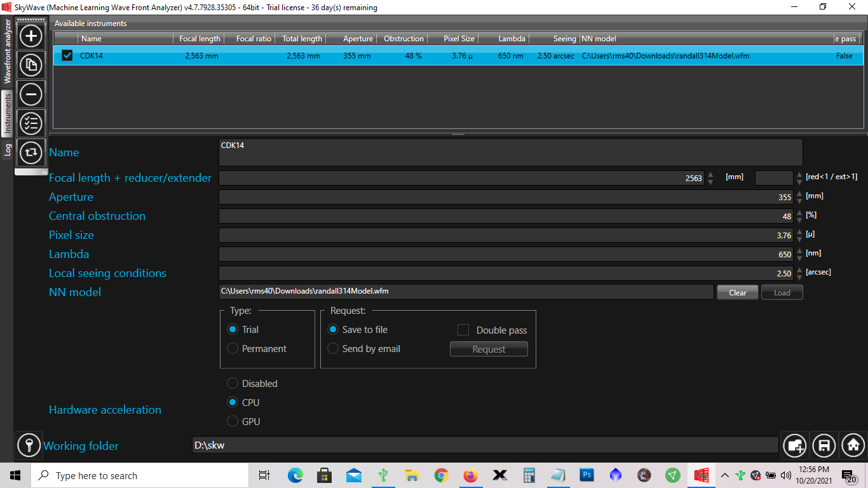The height and width of the screenshot is (488, 868).
Task: Click the Request license button
Action: [x=489, y=349]
